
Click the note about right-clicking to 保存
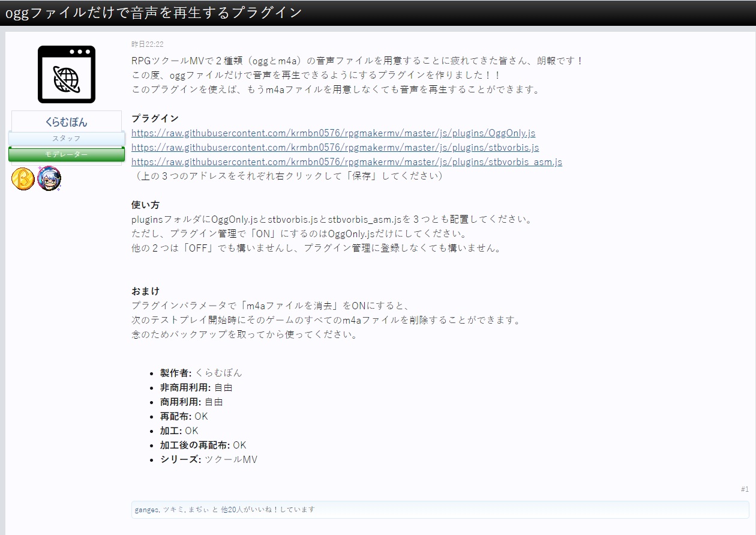click(288, 176)
